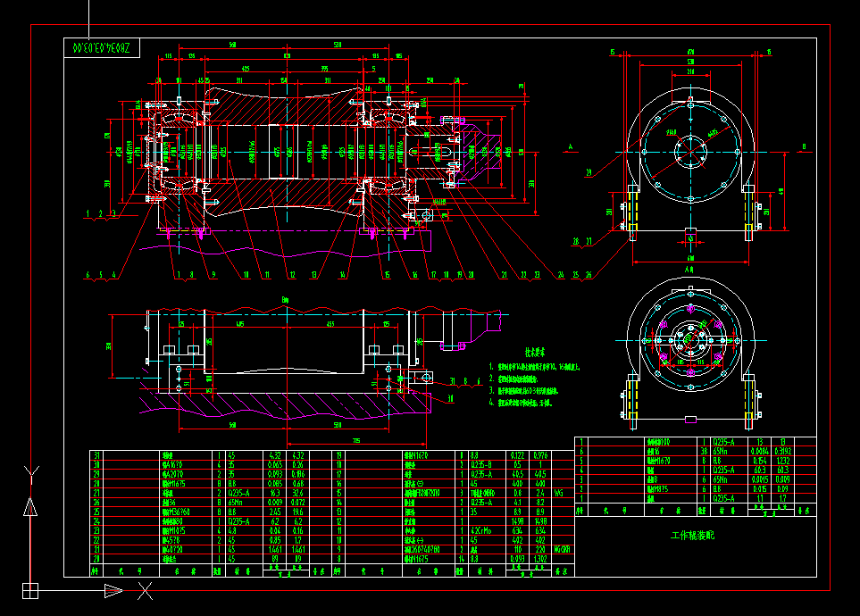Image resolution: width=860 pixels, height=616 pixels.
Task: Select the 775 dimension below the plan view
Action: [x=356, y=440]
